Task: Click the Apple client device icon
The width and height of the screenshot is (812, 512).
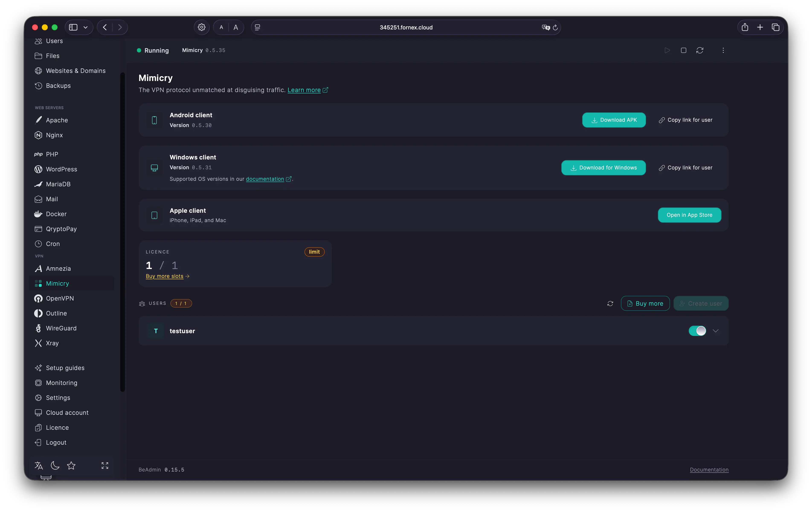Action: 154,215
